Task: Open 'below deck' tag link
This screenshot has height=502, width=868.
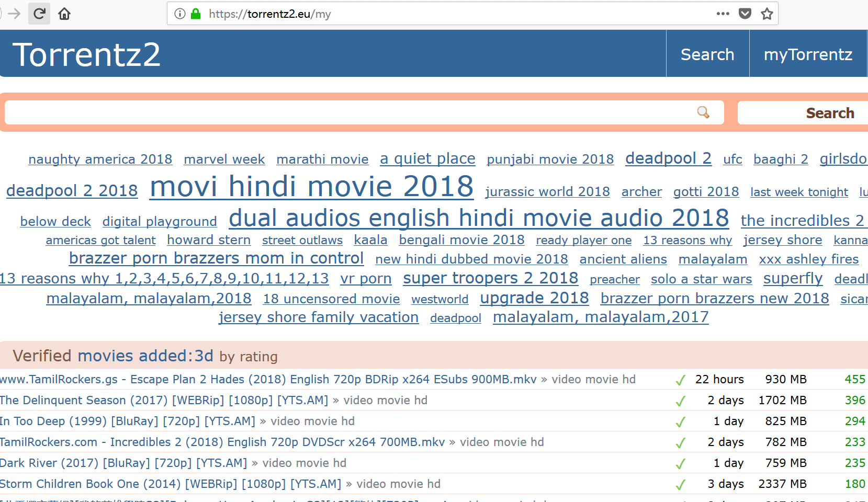Action: pos(55,221)
